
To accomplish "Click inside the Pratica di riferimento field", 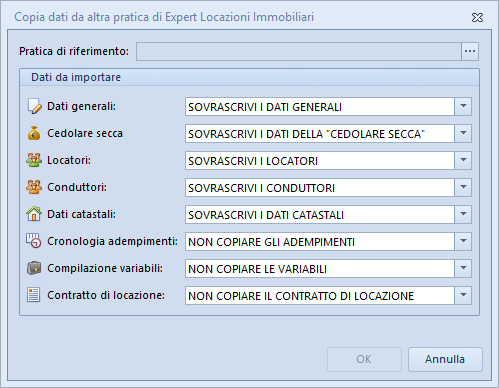I will point(299,51).
